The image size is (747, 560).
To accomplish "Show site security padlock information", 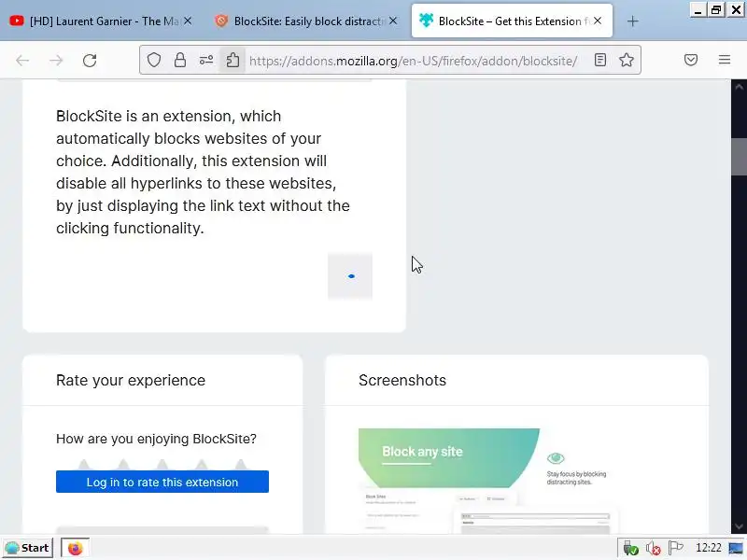I will [180, 60].
